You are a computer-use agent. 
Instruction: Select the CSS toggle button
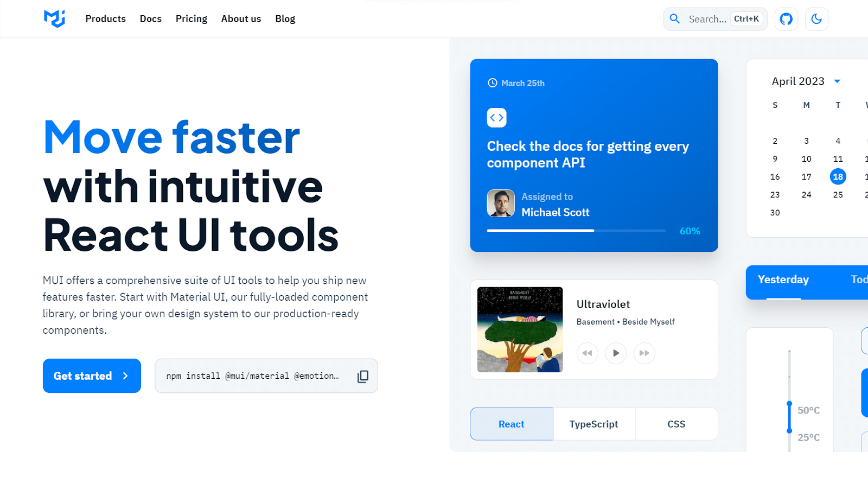(x=676, y=424)
